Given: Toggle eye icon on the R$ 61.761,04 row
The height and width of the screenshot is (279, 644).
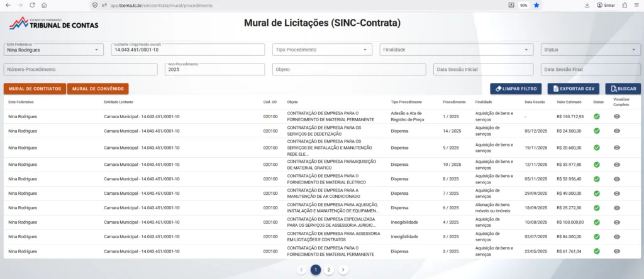Looking at the screenshot, I should (x=617, y=251).
